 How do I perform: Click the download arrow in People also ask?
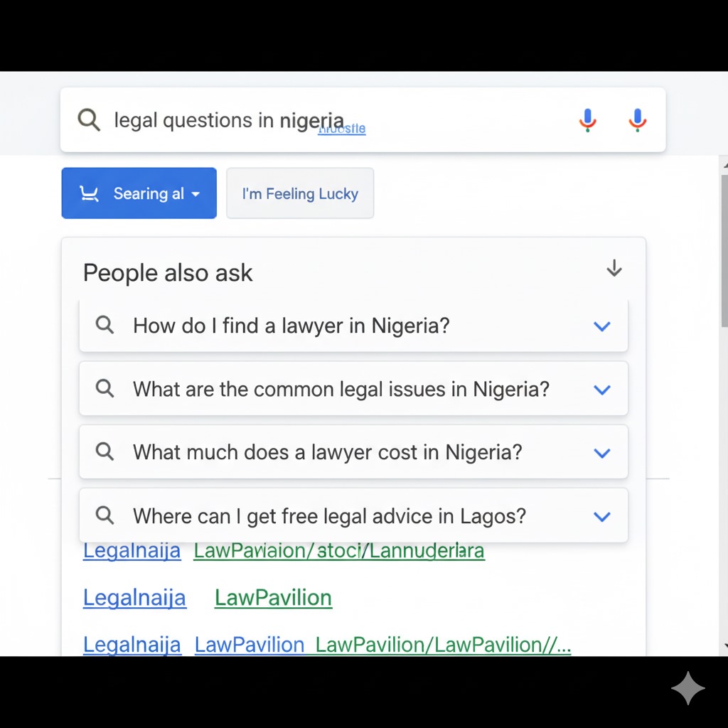(614, 269)
